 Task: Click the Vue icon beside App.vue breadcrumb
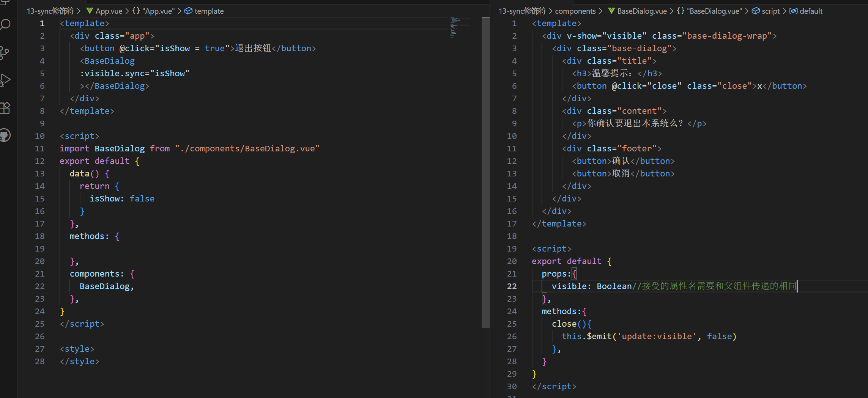(90, 11)
